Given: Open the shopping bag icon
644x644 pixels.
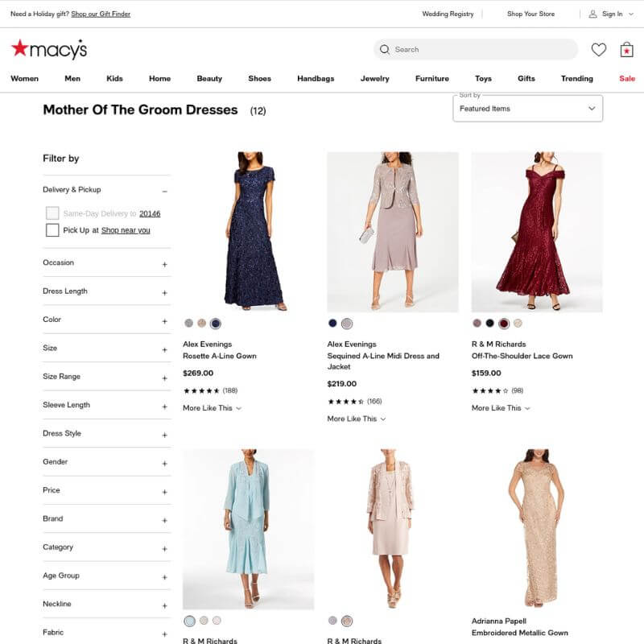Looking at the screenshot, I should coord(626,50).
